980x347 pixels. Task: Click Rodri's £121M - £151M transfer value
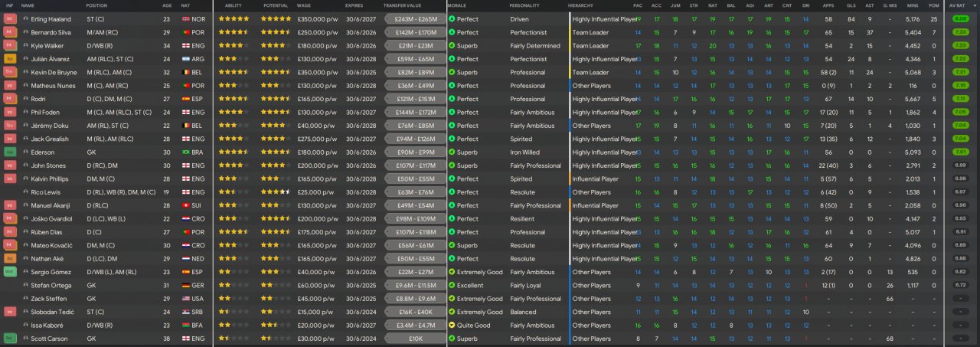416,99
